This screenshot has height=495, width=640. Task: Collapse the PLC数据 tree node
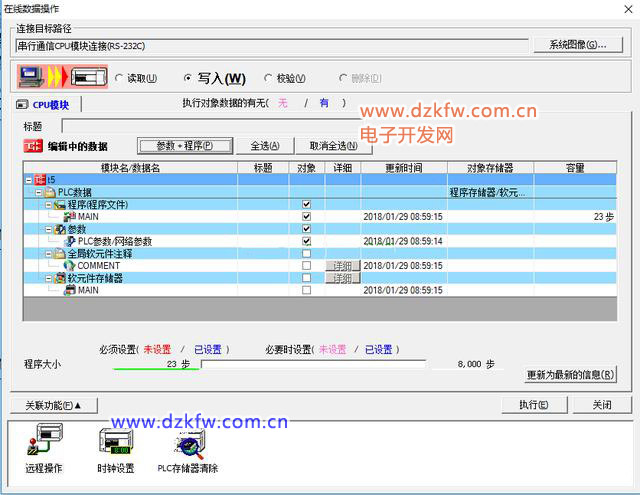pos(39,192)
